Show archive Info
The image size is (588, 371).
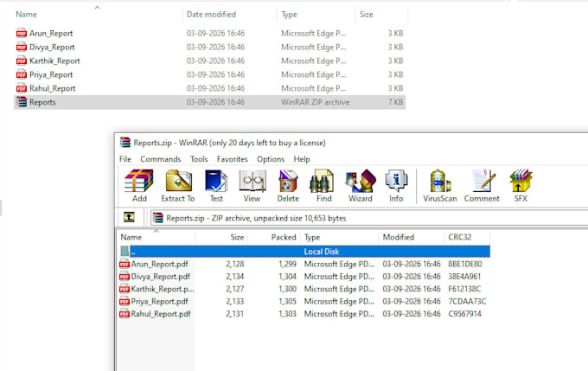tap(396, 186)
